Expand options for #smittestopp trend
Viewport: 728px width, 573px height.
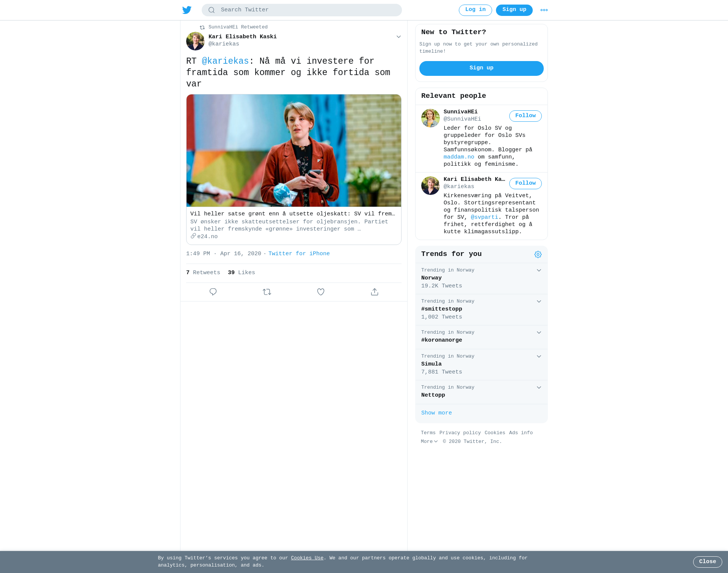point(539,301)
